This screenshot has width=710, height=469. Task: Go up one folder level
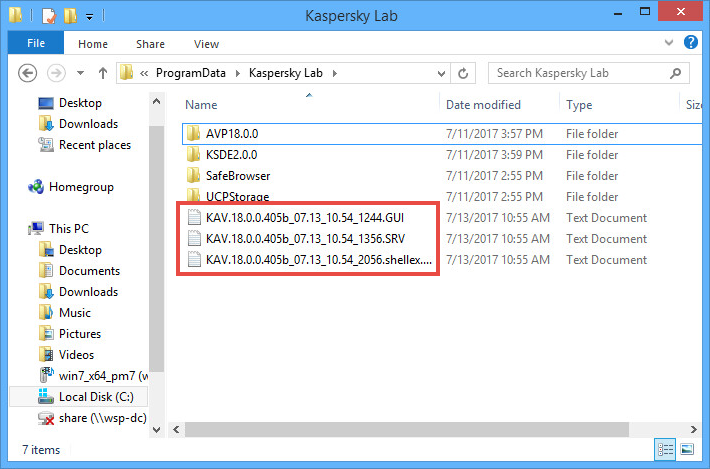pyautogui.click(x=103, y=73)
